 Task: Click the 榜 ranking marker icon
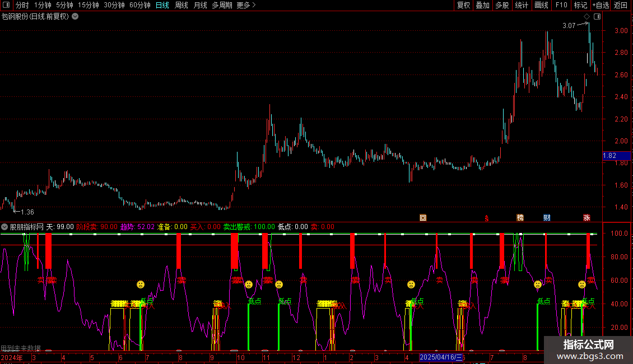[x=520, y=217]
